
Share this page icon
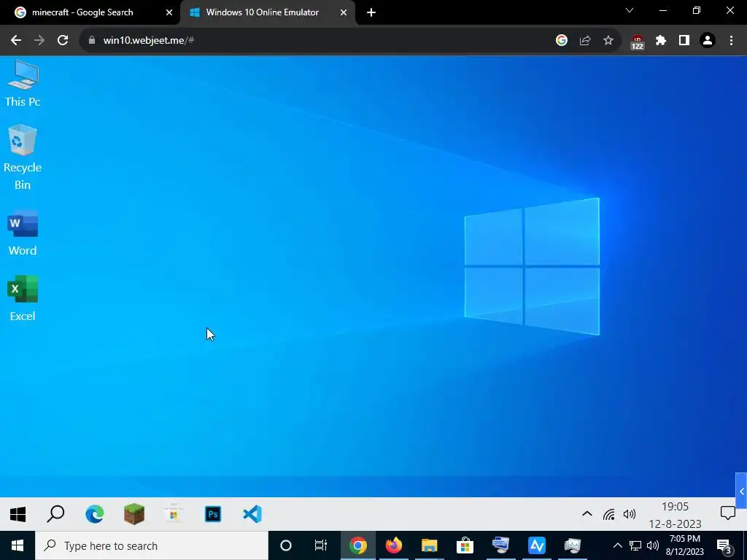click(585, 40)
